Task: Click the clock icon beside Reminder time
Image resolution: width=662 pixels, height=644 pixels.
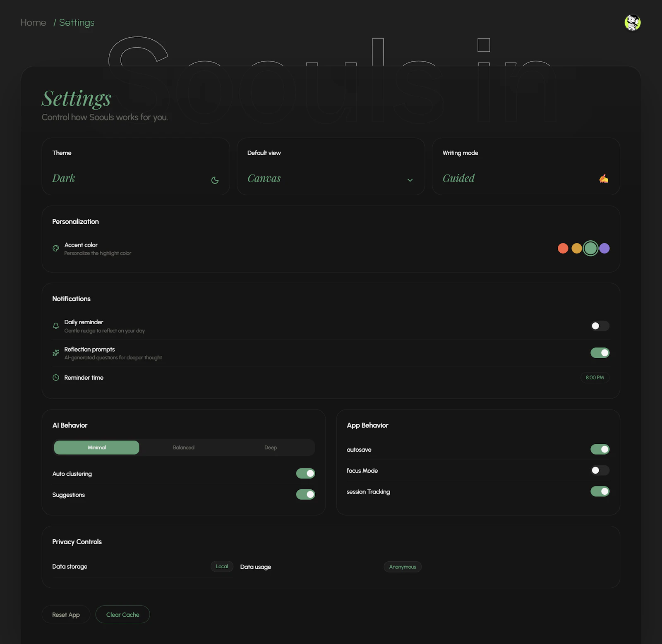Action: (x=56, y=378)
